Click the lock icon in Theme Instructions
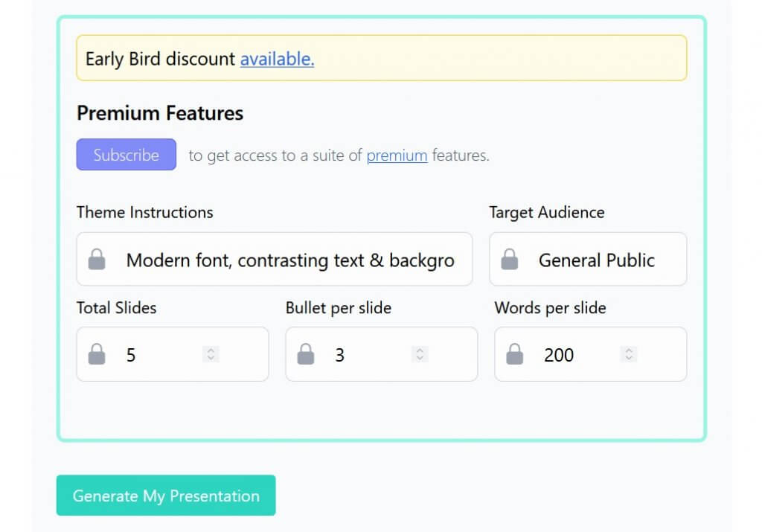This screenshot has width=762, height=532. click(x=97, y=260)
